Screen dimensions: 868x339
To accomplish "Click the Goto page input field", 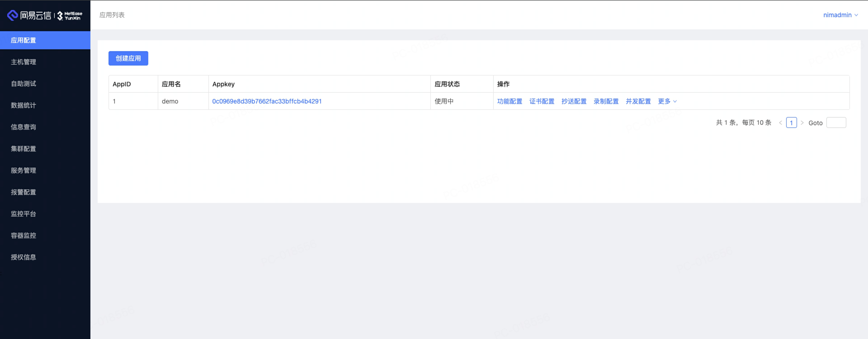I will click(x=836, y=122).
